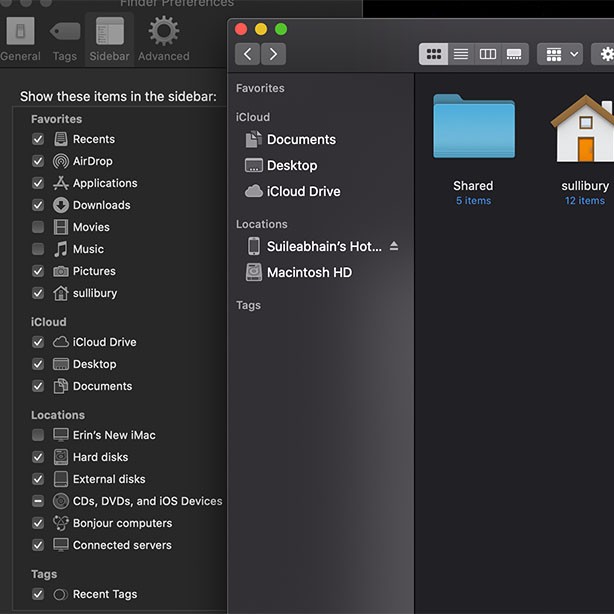Image resolution: width=614 pixels, height=614 pixels.
Task: Switch to list view in Finder toolbar
Action: pos(461,54)
